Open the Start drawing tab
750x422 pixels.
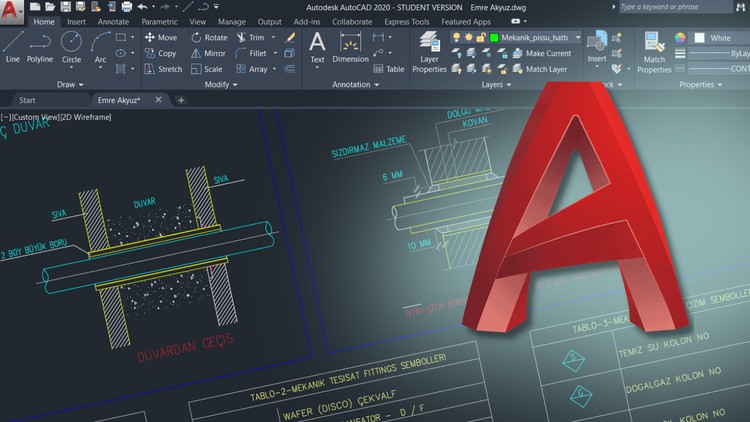point(27,100)
